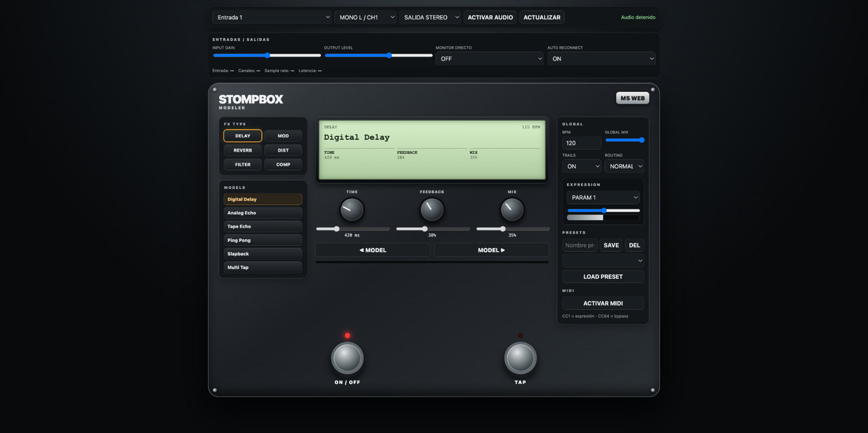Click the Audio detenido status text
Image resolution: width=868 pixels, height=433 pixels.
click(638, 17)
